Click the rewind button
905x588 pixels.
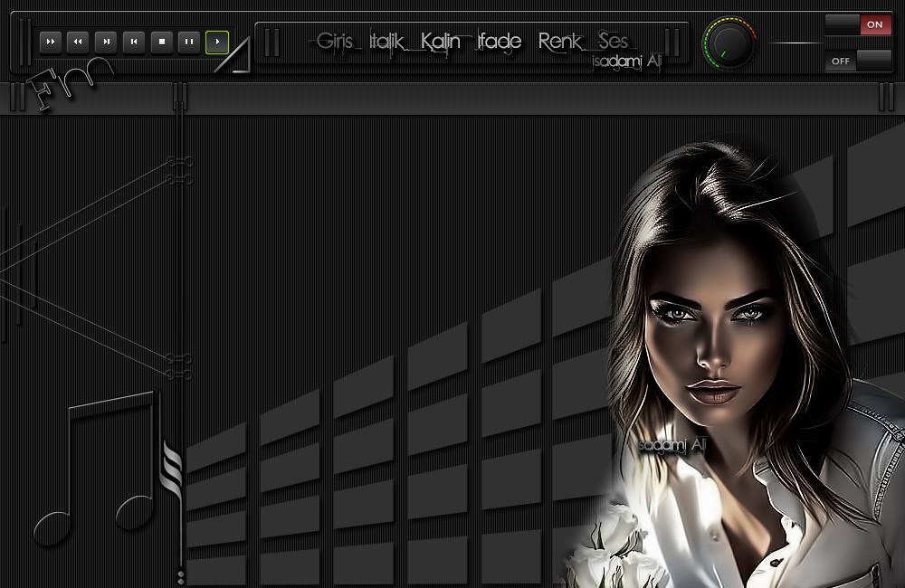pos(78,43)
